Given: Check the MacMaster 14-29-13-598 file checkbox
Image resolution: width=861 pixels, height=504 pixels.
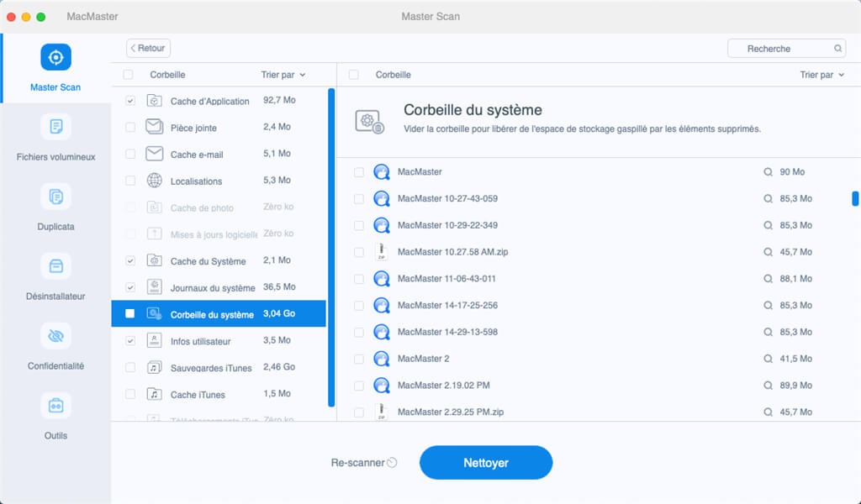Looking at the screenshot, I should tap(358, 333).
